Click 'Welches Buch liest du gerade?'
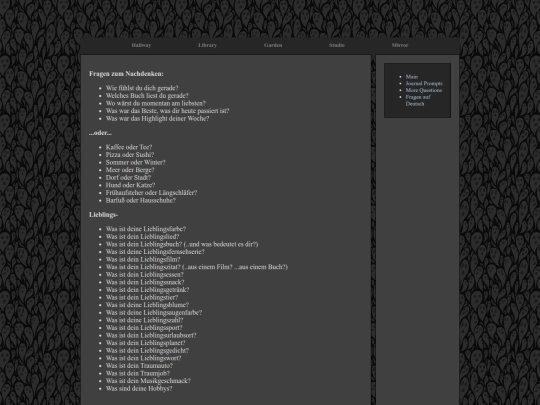540x405 pixels. 147,96
